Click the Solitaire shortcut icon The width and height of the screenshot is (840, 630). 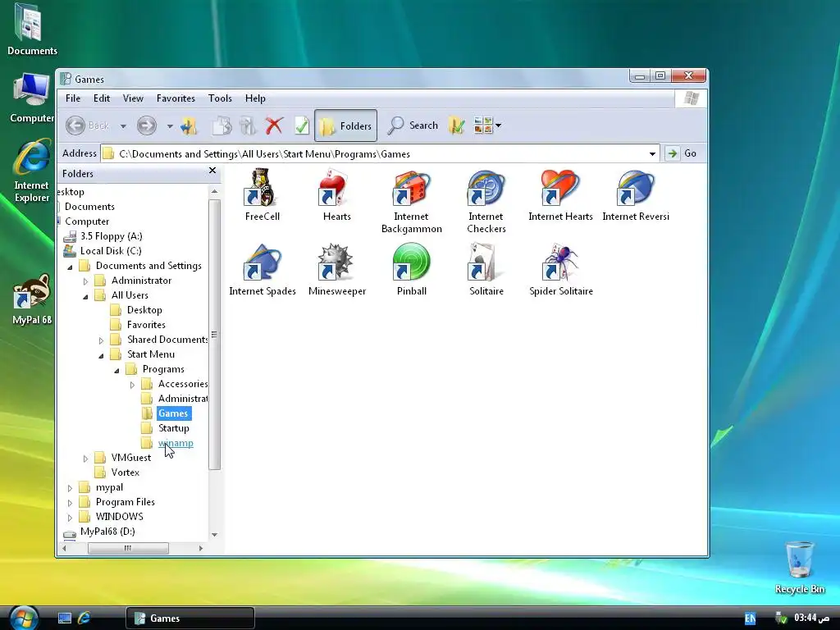(x=486, y=262)
